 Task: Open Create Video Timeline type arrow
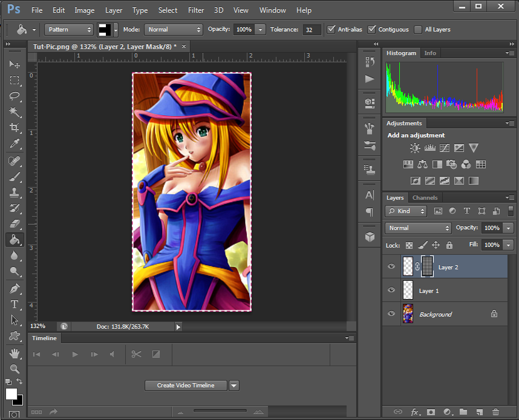[234, 386]
